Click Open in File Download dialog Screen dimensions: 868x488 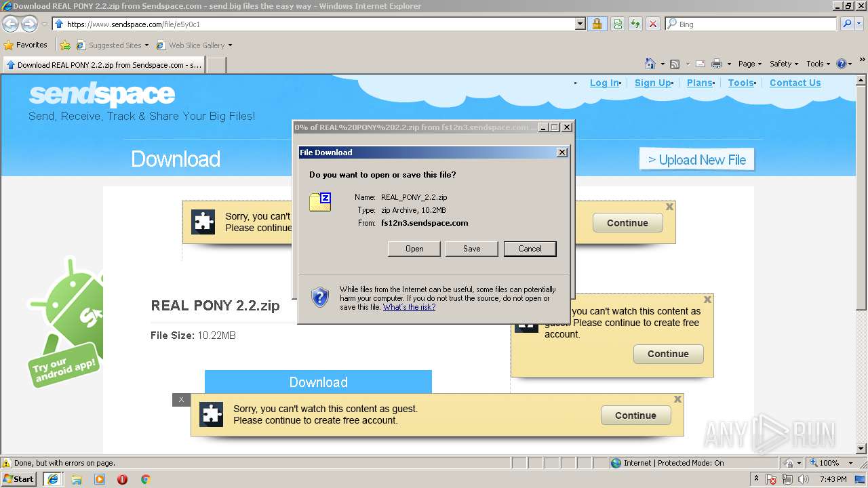[x=414, y=249]
